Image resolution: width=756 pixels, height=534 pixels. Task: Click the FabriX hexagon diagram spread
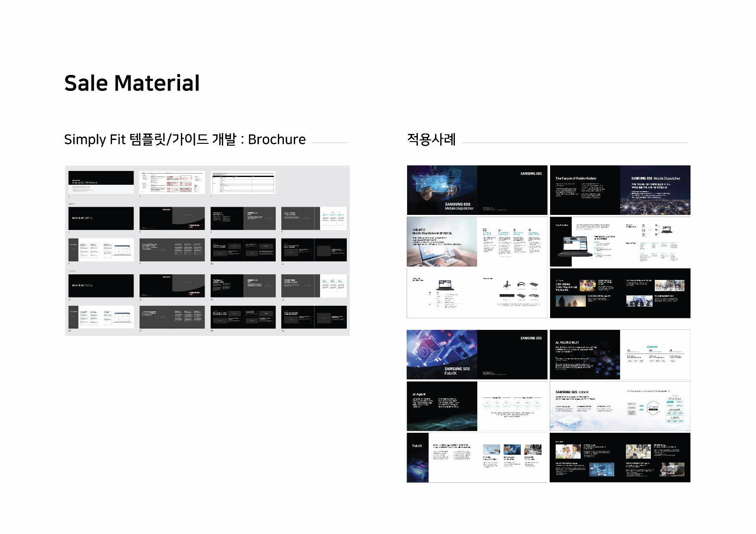(620, 406)
